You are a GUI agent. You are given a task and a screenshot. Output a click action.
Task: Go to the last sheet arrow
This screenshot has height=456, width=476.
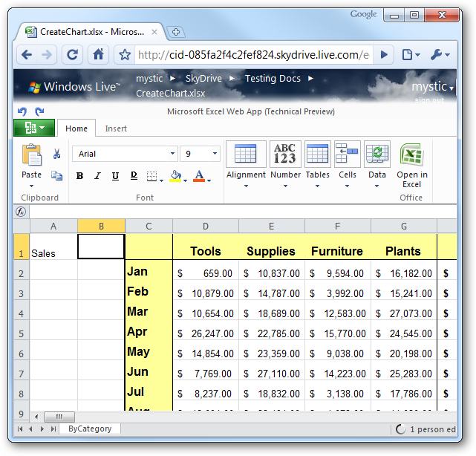(53, 429)
